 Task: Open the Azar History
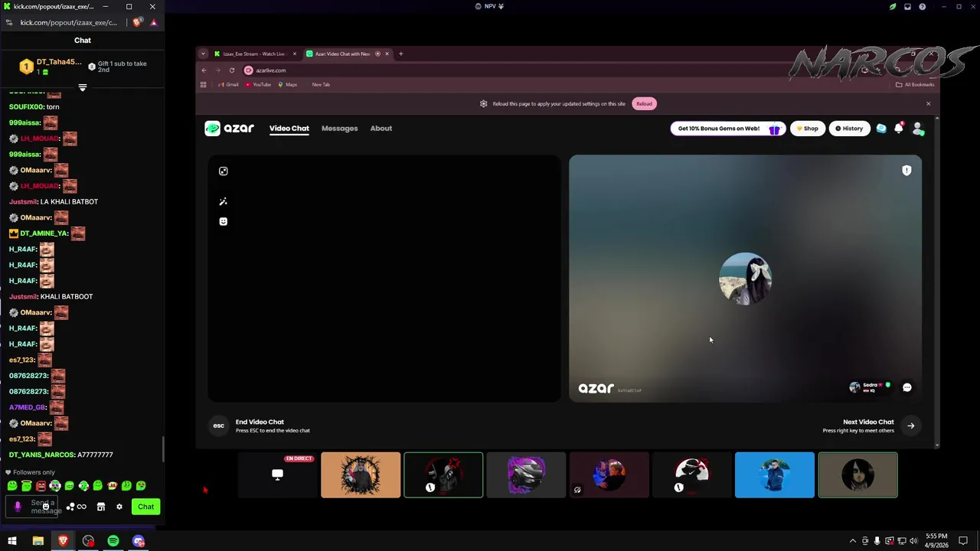coord(849,129)
